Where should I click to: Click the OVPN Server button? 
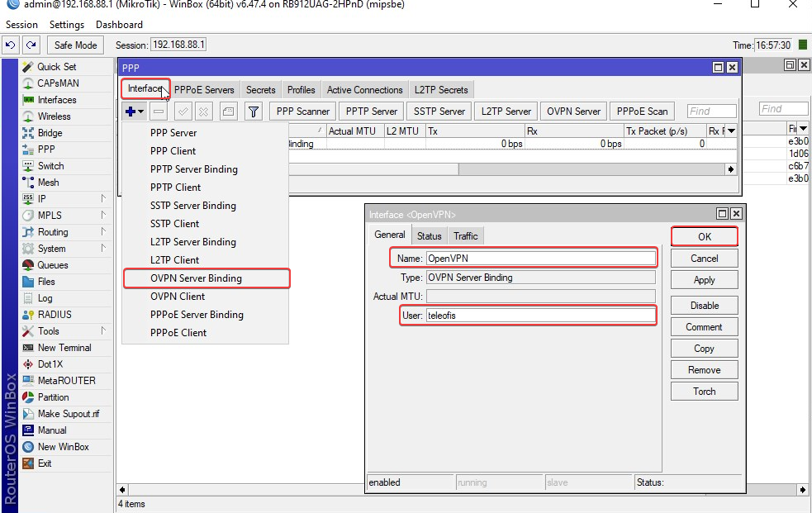pyautogui.click(x=574, y=112)
